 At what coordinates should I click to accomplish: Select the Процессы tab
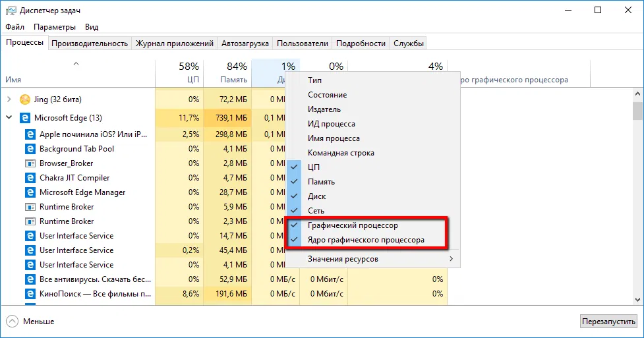click(24, 42)
